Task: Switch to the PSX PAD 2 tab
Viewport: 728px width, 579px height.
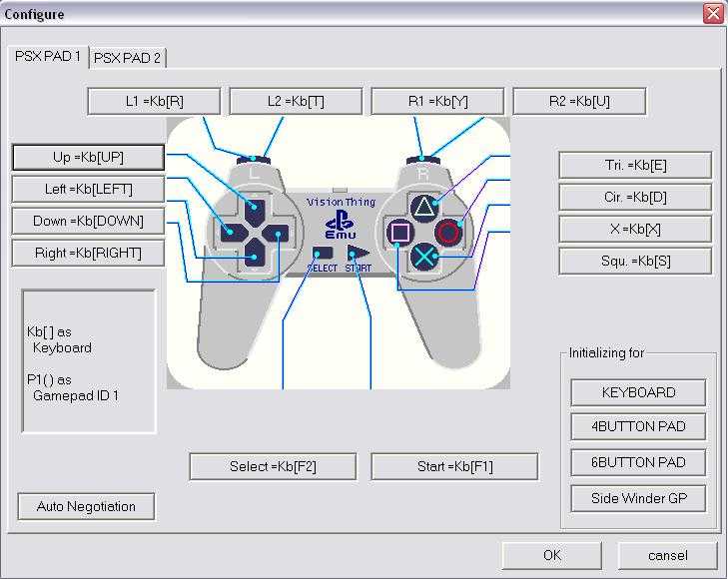Action: (127, 58)
